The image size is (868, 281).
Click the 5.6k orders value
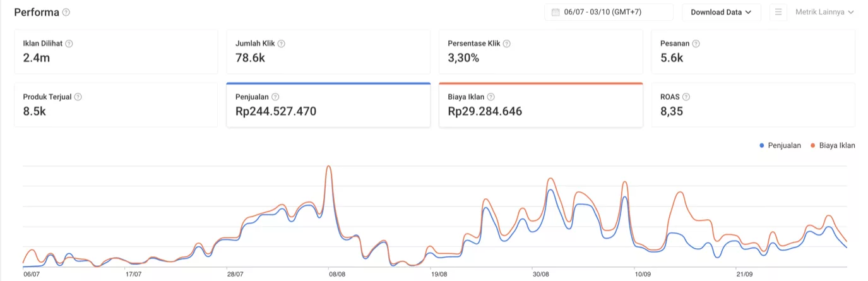tap(672, 58)
